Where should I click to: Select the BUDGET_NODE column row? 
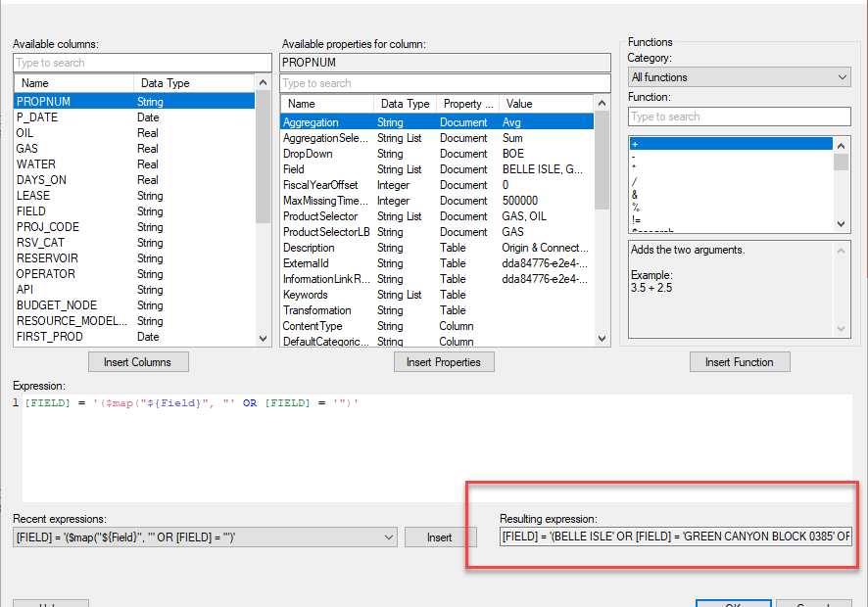[134, 305]
